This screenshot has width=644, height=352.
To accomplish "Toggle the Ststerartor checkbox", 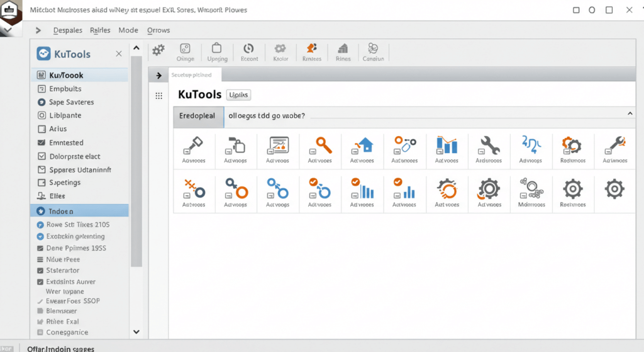I will pos(40,271).
